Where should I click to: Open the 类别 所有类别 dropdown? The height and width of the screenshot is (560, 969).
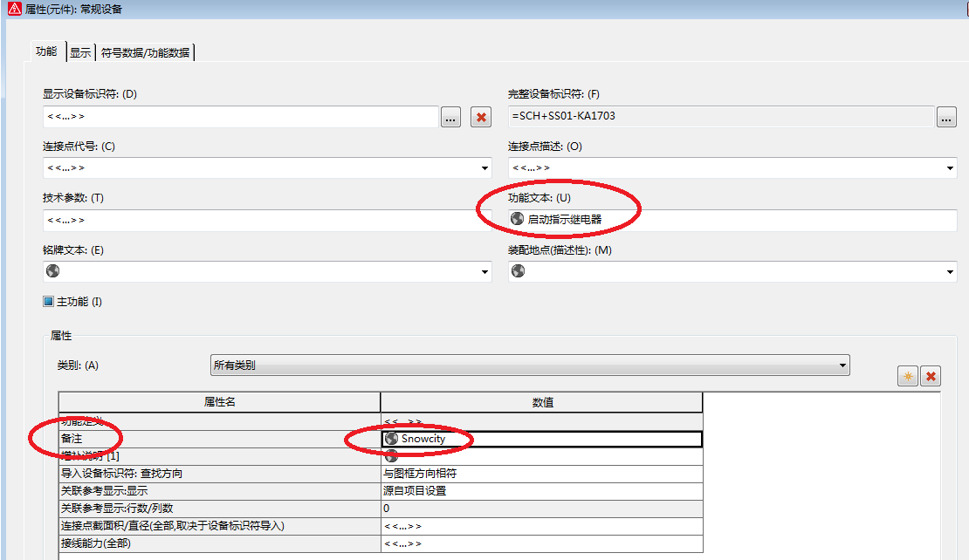pos(842,365)
